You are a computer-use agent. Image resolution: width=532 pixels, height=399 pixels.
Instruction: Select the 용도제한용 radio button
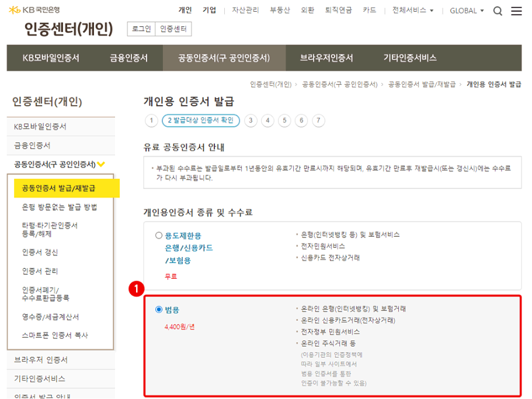(x=158, y=235)
